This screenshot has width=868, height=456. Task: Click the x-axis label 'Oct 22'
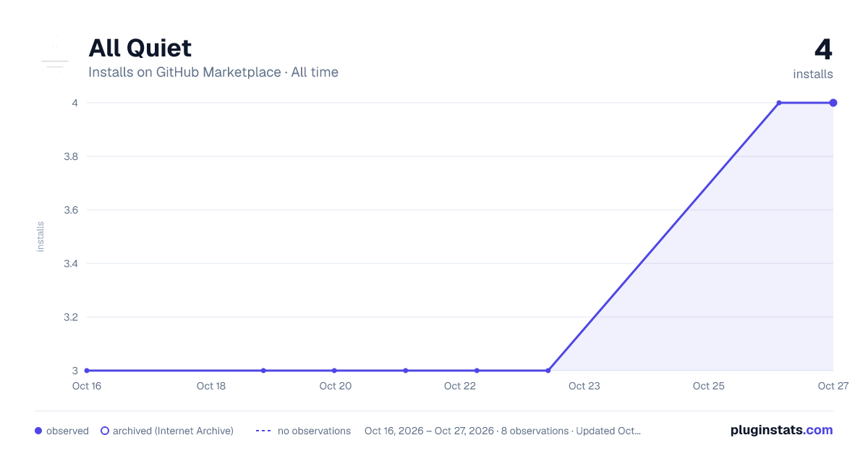pos(460,386)
